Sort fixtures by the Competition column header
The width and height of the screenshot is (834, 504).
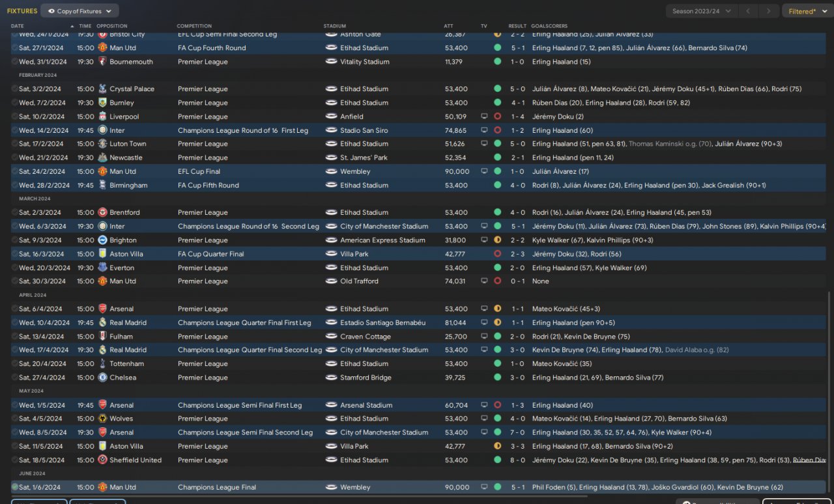click(x=195, y=26)
